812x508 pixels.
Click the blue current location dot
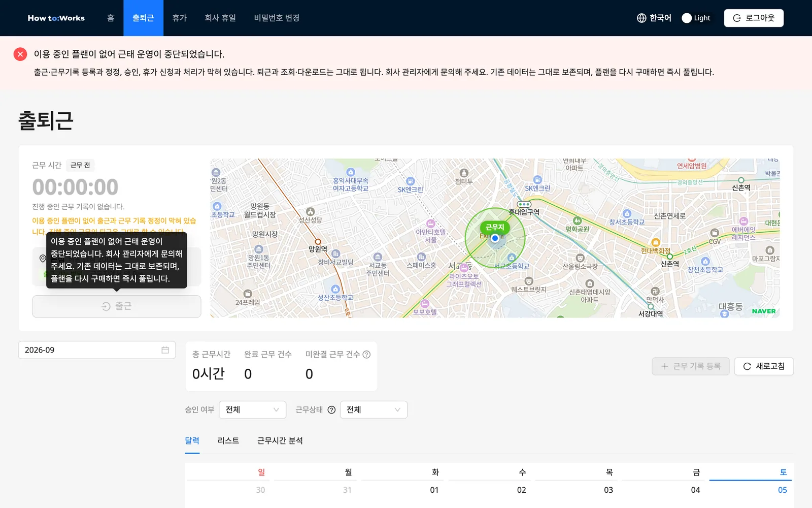(495, 238)
